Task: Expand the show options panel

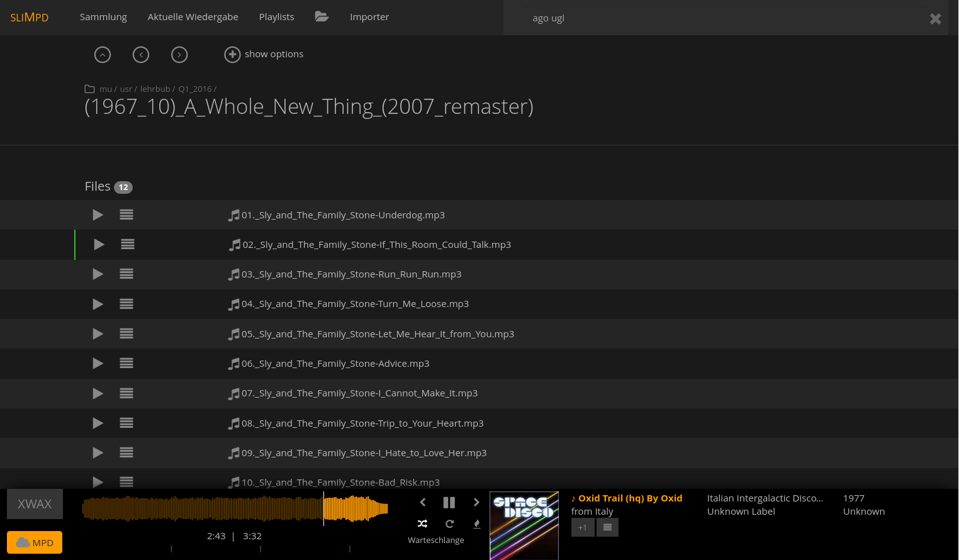Action: (264, 55)
